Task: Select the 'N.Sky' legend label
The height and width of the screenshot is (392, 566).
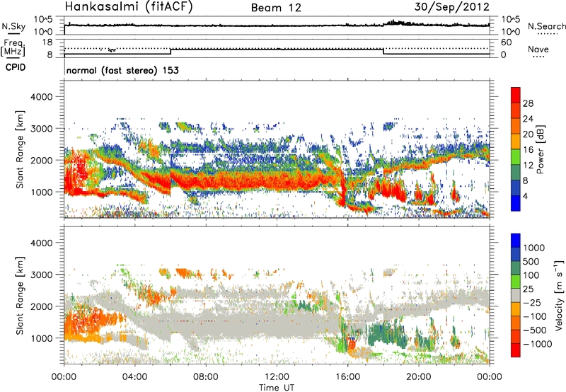Action: coord(13,26)
